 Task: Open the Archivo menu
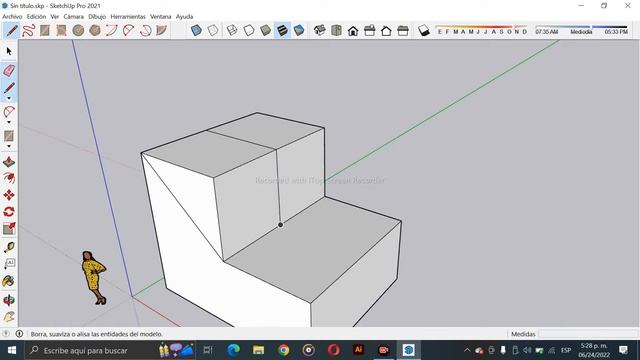pos(12,17)
